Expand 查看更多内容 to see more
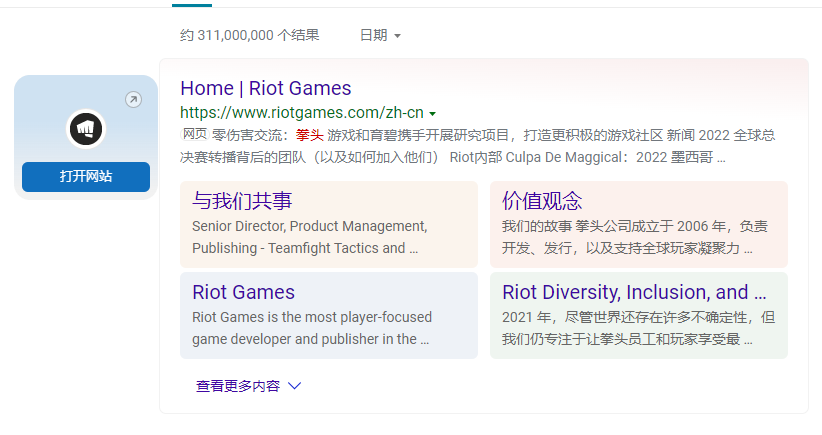The image size is (822, 435). (x=248, y=386)
